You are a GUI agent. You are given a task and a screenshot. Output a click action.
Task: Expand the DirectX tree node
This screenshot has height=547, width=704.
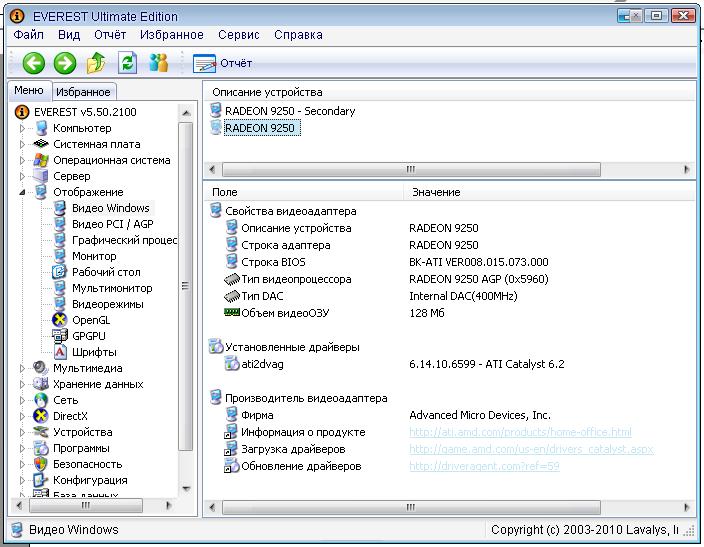click(22, 416)
